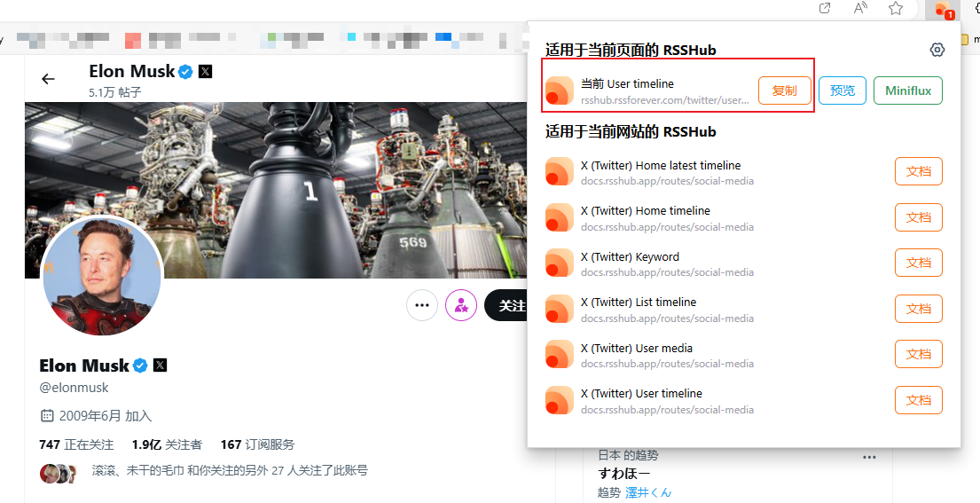
Task: Click verified badge beside header Elon Musk name
Action: (185, 72)
